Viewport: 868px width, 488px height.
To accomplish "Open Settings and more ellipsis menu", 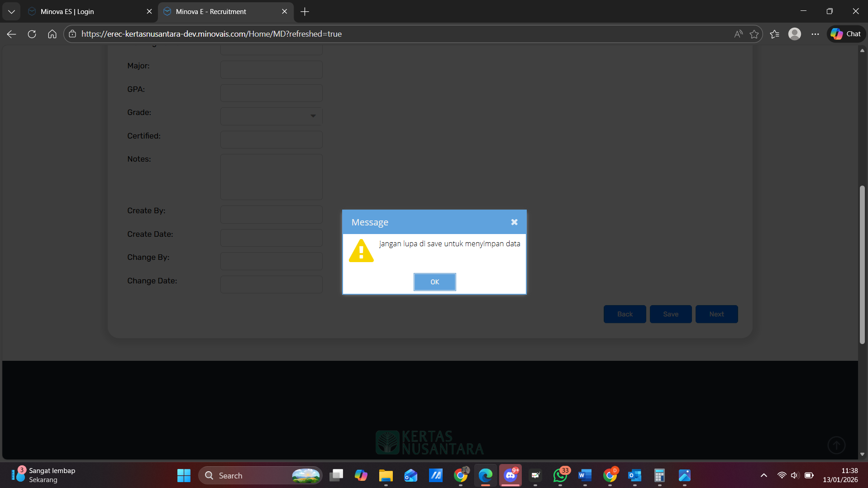I will [x=815, y=34].
